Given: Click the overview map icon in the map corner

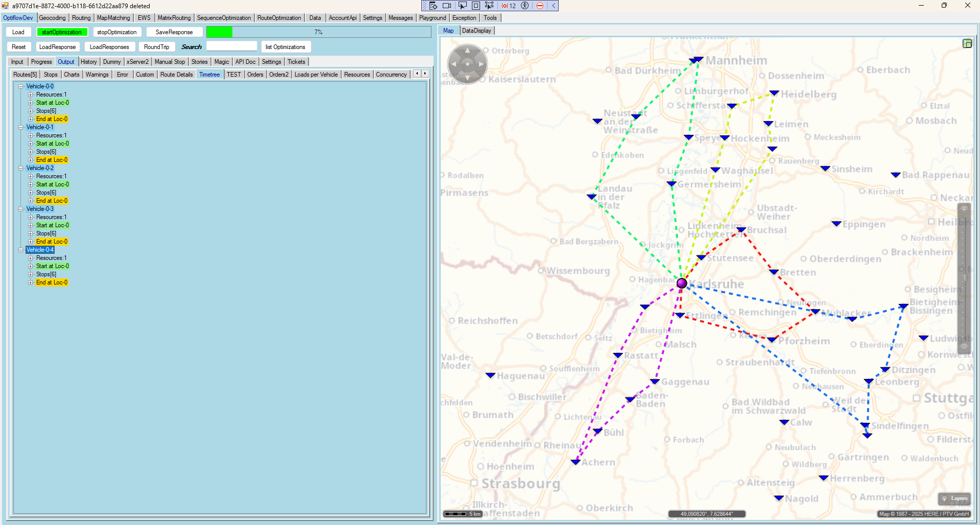Looking at the screenshot, I should 967,43.
